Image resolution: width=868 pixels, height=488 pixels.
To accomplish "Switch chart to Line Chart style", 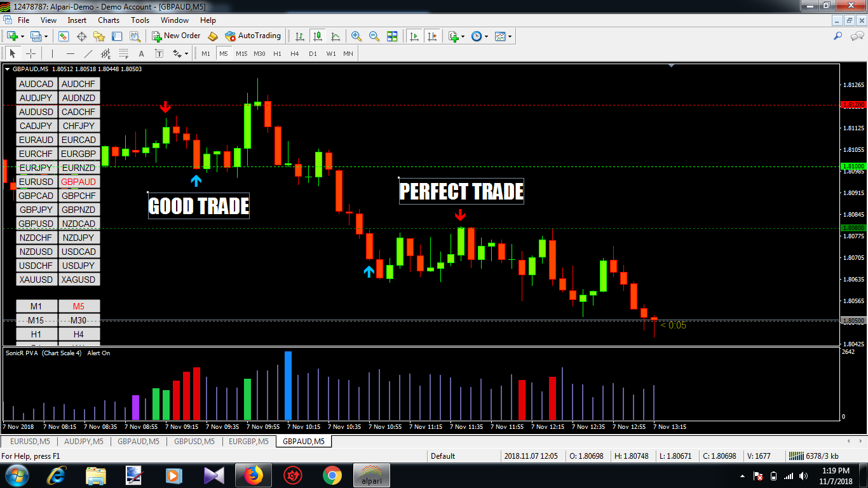I will (335, 36).
